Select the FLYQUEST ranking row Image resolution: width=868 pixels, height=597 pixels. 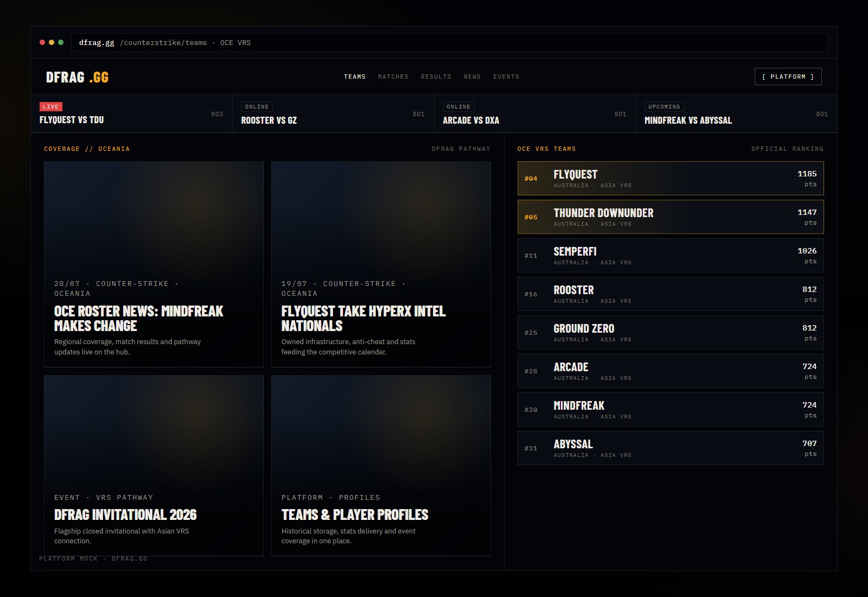pyautogui.click(x=671, y=178)
